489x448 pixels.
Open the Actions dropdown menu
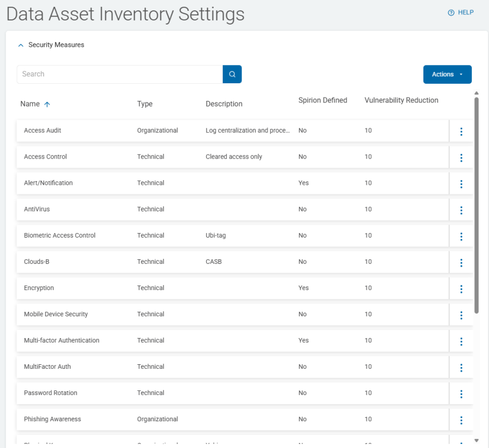(x=447, y=74)
